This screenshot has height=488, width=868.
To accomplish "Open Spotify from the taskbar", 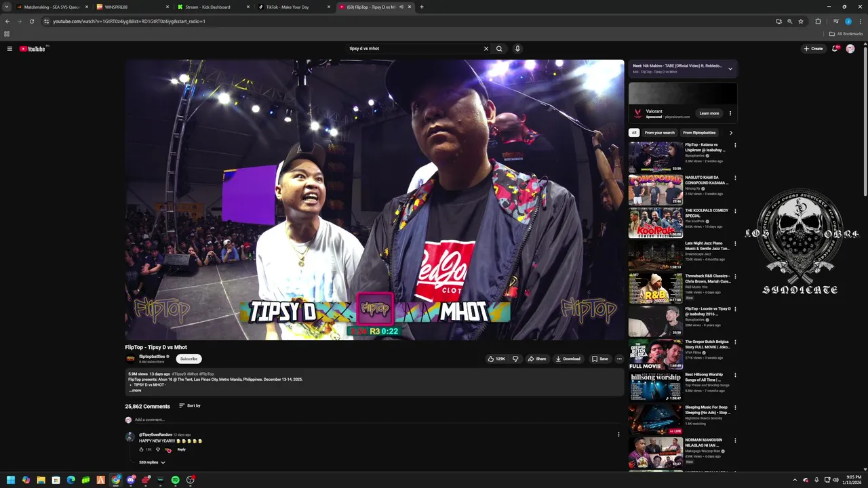I will [175, 480].
